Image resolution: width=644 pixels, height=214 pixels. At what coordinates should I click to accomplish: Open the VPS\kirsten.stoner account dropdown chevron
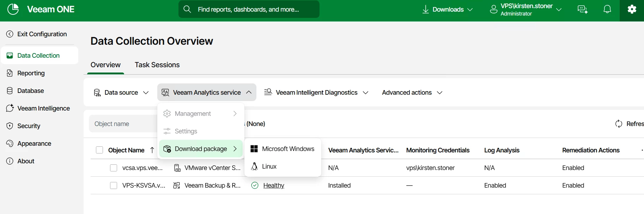pos(559,10)
